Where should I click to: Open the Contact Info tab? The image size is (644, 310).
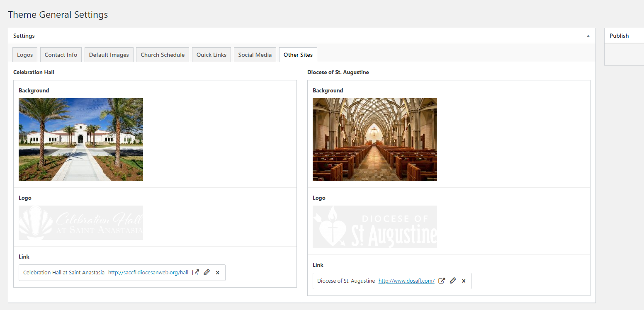(x=61, y=55)
